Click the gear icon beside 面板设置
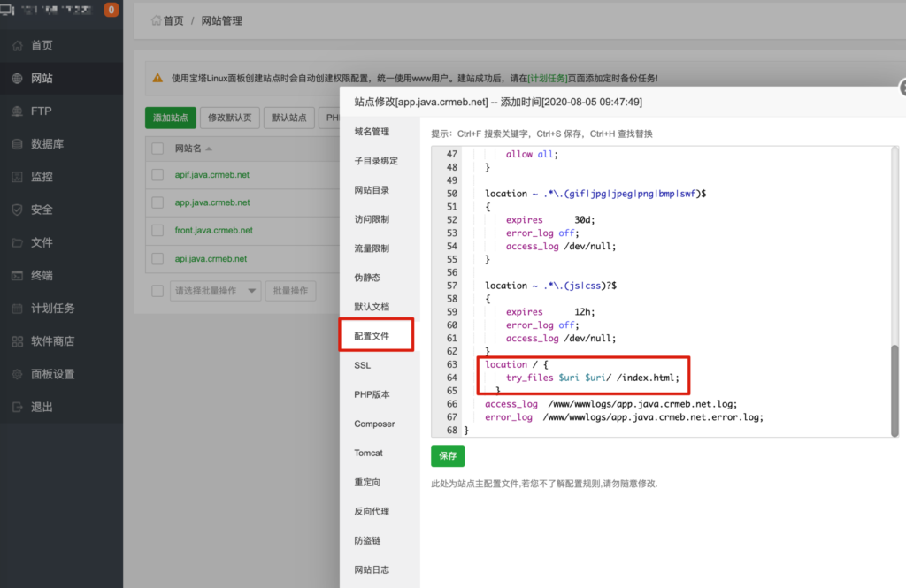Image resolution: width=906 pixels, height=588 pixels. click(18, 374)
